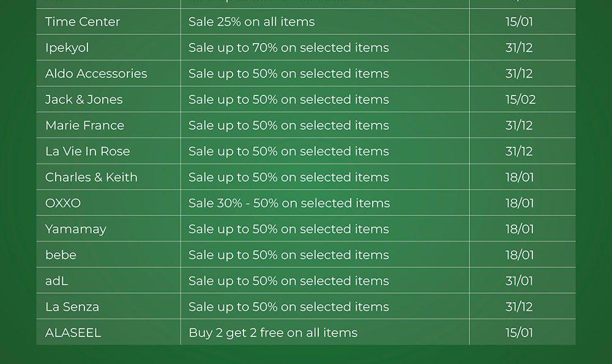Image resolution: width=612 pixels, height=364 pixels.
Task: Click the Time Center store name
Action: (83, 22)
